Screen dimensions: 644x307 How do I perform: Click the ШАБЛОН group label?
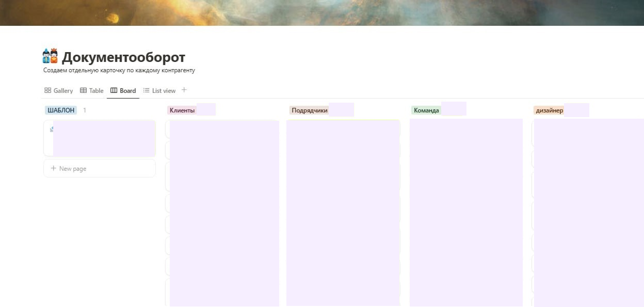click(61, 110)
